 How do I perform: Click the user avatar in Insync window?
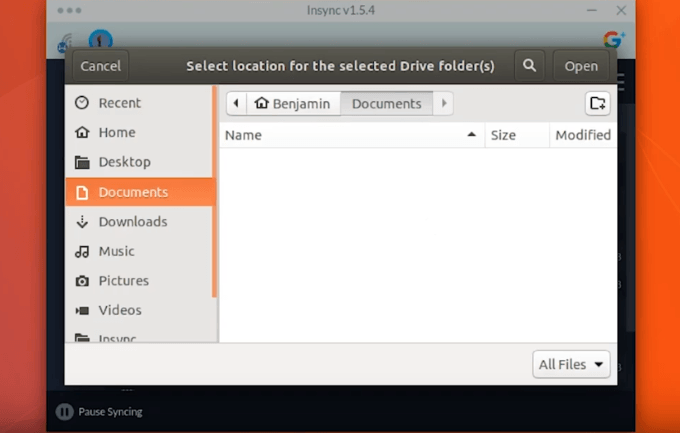101,39
